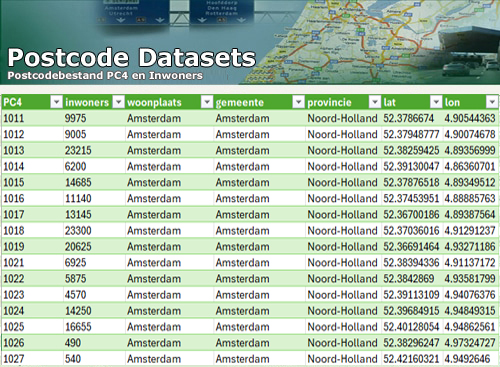500x367 pixels.
Task: Select latitude cell 52.39130047
Action: [411, 166]
